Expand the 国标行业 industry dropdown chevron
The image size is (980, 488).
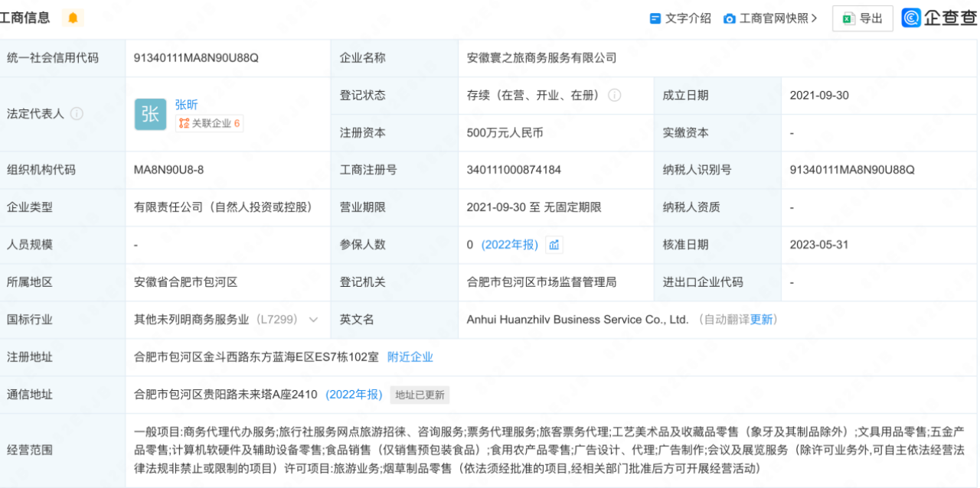pyautogui.click(x=313, y=320)
